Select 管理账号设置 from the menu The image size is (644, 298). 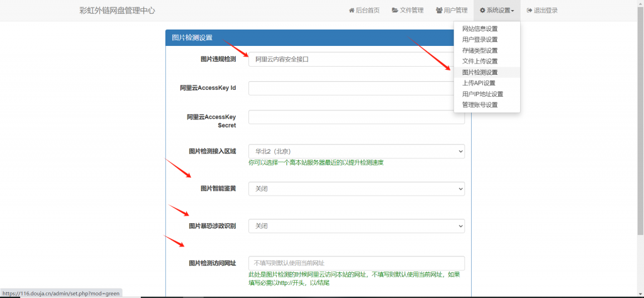[x=487, y=104]
